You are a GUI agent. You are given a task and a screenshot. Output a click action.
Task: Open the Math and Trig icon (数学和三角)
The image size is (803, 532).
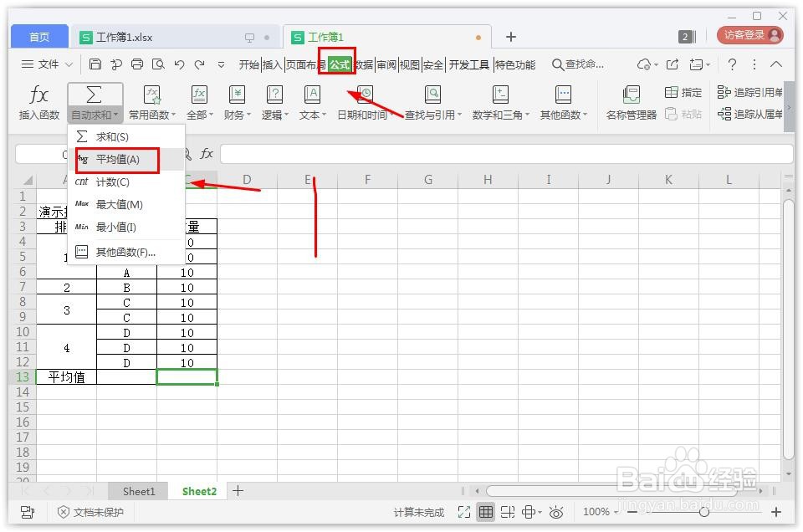pos(500,95)
